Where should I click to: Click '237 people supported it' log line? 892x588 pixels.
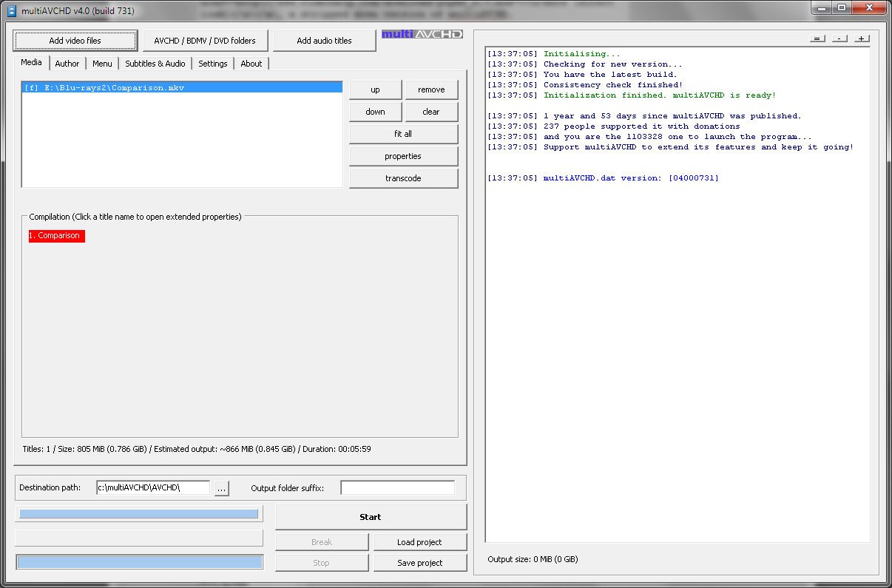613,126
